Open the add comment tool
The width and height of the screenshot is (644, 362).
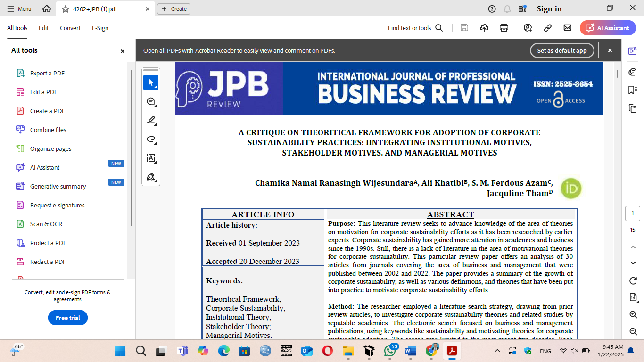[x=151, y=101]
